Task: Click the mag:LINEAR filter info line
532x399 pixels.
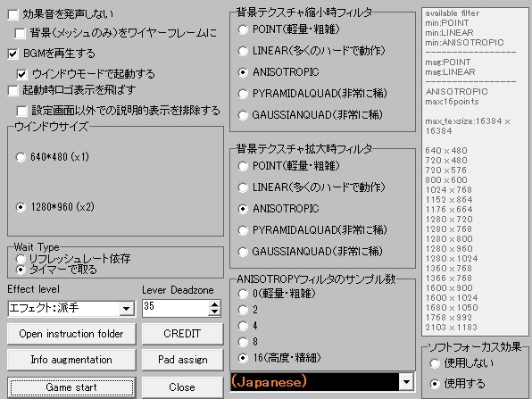Action: coord(450,72)
